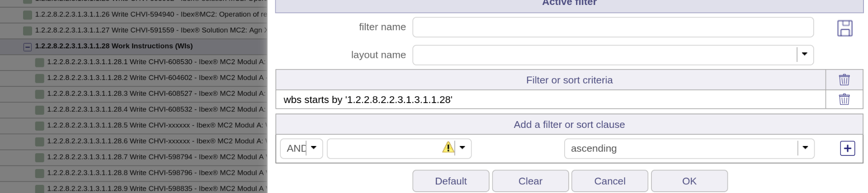Screen dimensions: 868x193
Task: Click icon beside task 1.2.2.8.2.2.3.1.3.1.1.28.5
Action: tap(40, 126)
